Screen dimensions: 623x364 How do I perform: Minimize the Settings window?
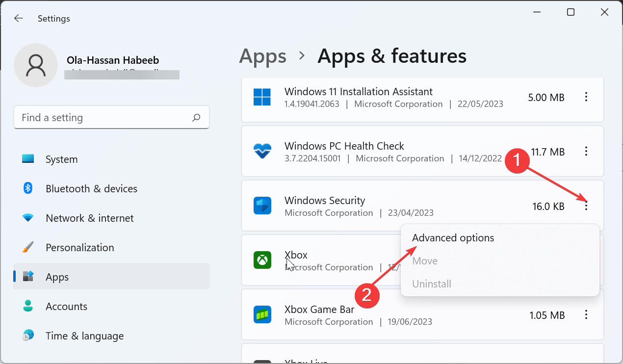(536, 13)
